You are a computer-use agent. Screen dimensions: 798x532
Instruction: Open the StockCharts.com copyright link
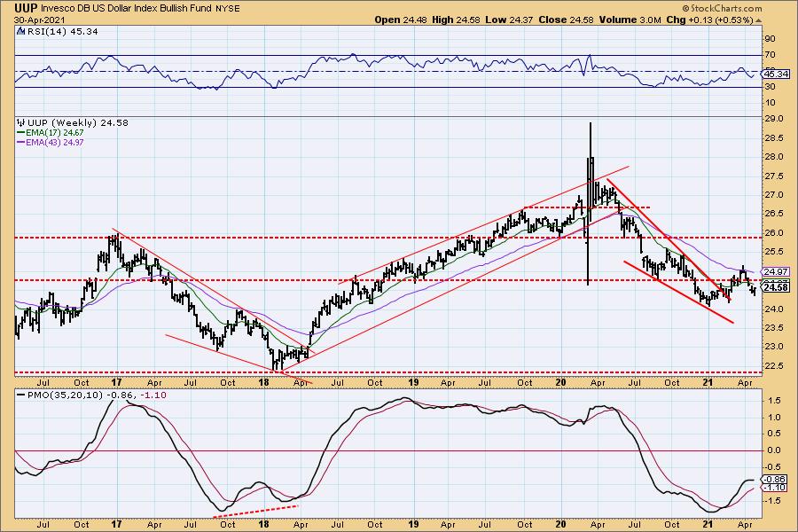(x=722, y=8)
